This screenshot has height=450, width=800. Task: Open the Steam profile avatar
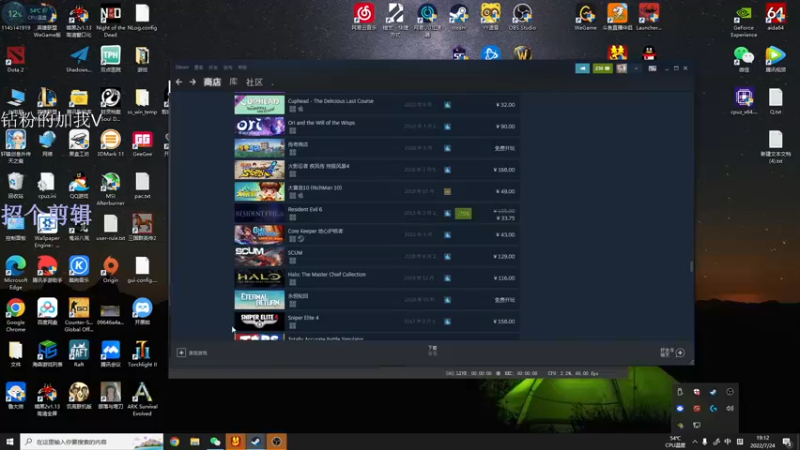coord(621,68)
